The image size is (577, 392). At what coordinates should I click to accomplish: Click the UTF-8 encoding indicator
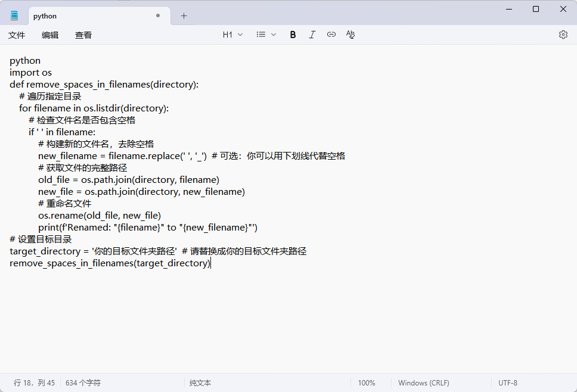(508, 383)
